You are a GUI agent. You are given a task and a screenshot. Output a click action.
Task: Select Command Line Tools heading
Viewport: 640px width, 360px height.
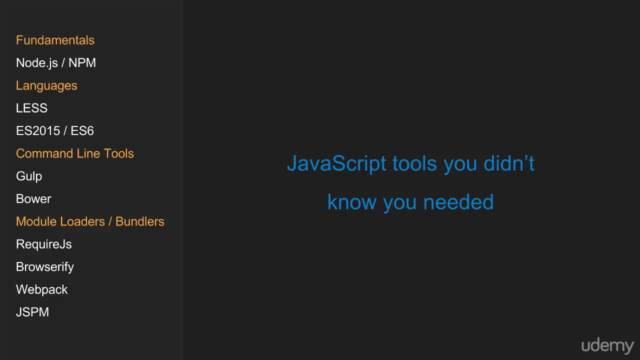click(x=75, y=153)
